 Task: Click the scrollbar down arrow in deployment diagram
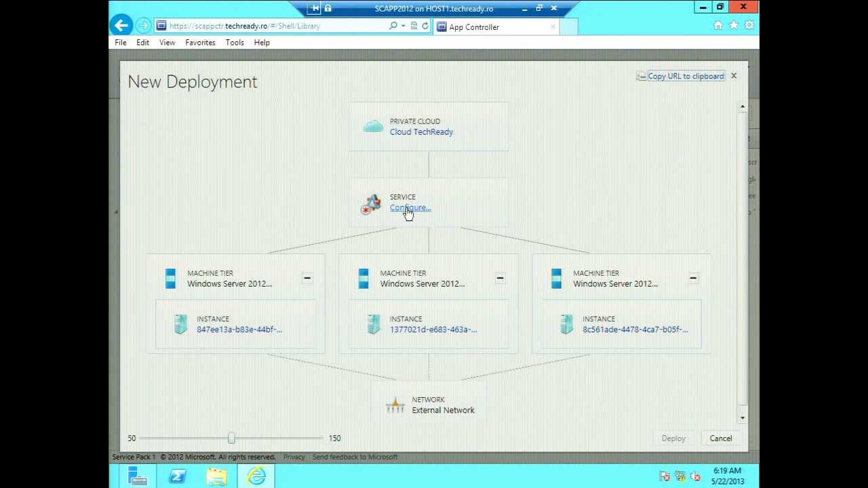743,418
